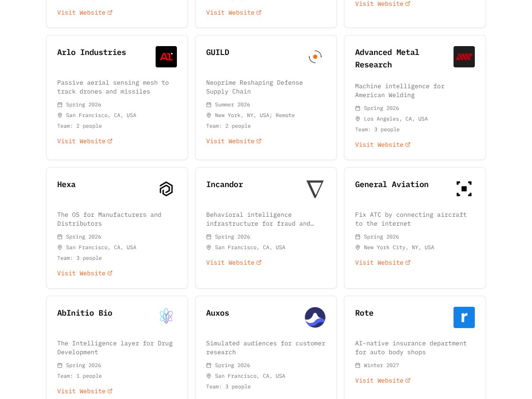The image size is (532, 399).
Task: Select the Arlo Industries card title
Action: (92, 52)
